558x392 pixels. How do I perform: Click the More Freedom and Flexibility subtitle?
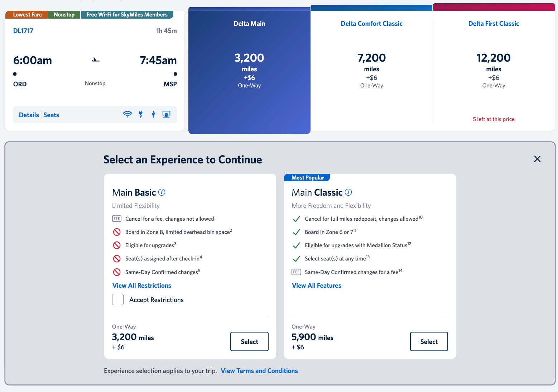point(331,206)
